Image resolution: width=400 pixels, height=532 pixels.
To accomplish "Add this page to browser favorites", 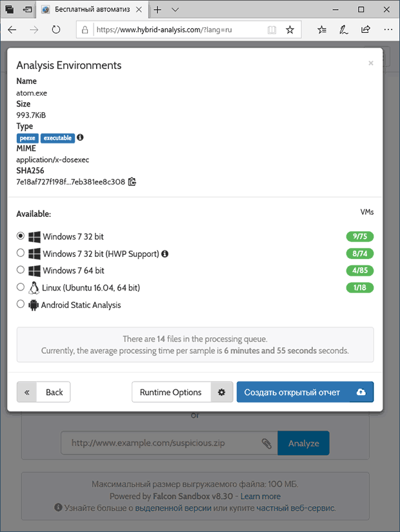I will click(x=290, y=30).
